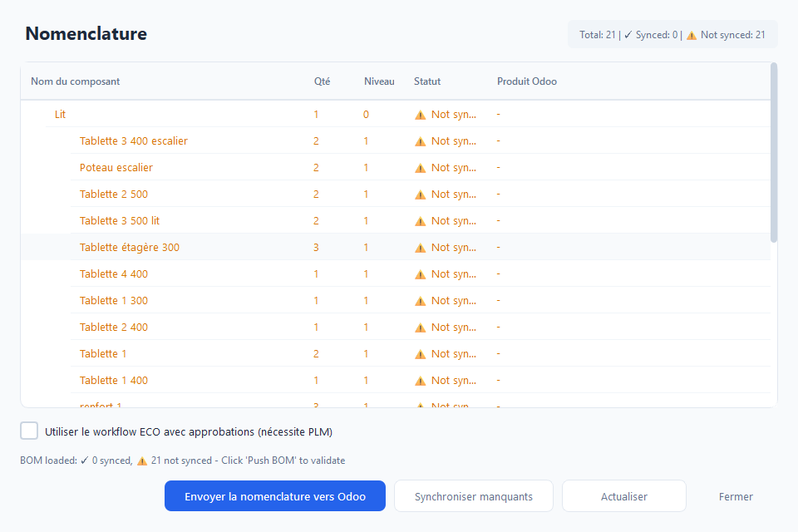Click the ECO workflow label mentioning PLM
This screenshot has width=798, height=532.
(189, 431)
